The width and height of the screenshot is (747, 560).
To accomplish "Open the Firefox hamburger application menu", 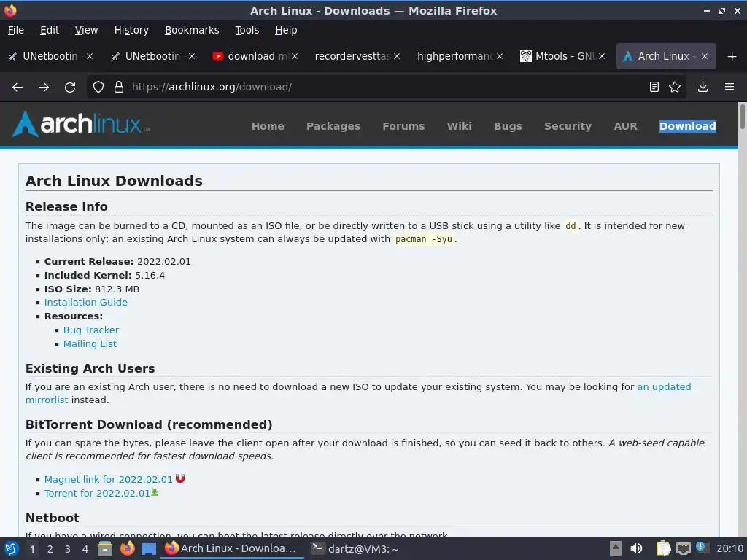I will tap(729, 87).
